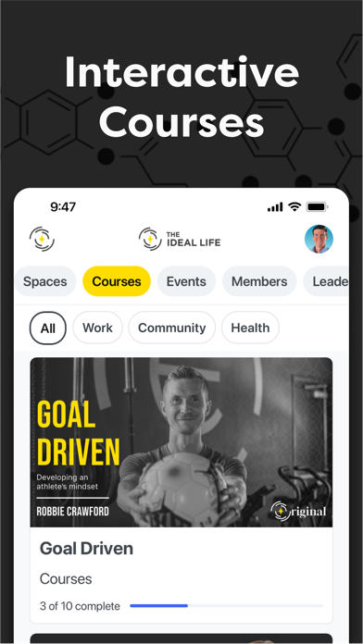This screenshot has height=644, width=363.
Task: Select the All filter chip
Action: click(x=47, y=328)
